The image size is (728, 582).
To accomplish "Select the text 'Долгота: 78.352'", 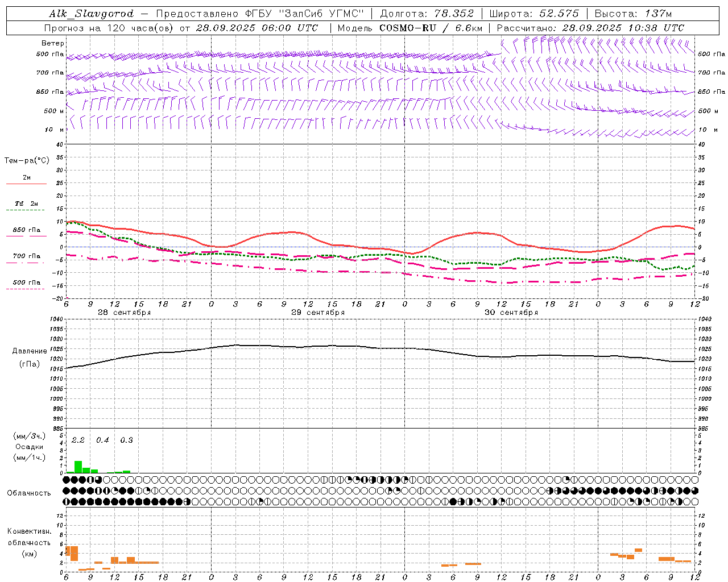I will tap(426, 14).
